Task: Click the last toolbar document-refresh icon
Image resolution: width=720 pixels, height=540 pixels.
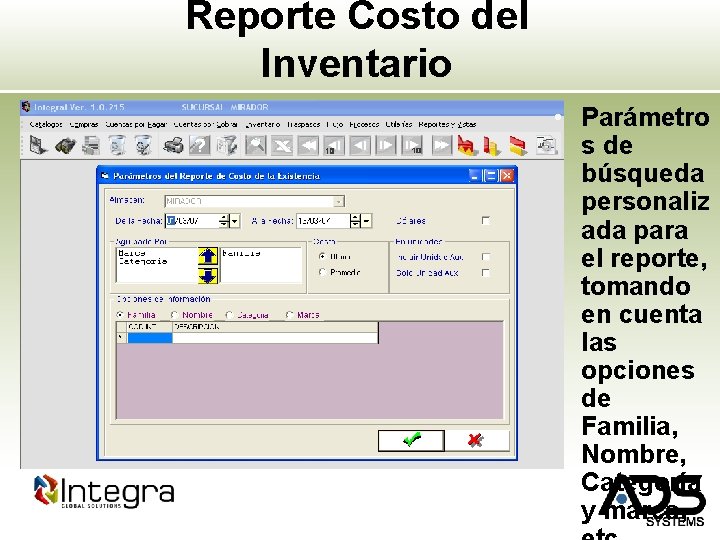Action: point(546,145)
